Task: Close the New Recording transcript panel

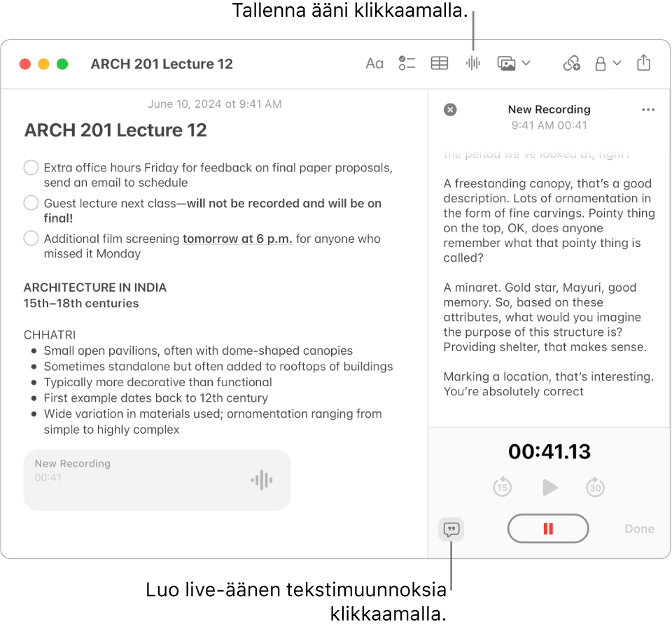Action: click(450, 110)
